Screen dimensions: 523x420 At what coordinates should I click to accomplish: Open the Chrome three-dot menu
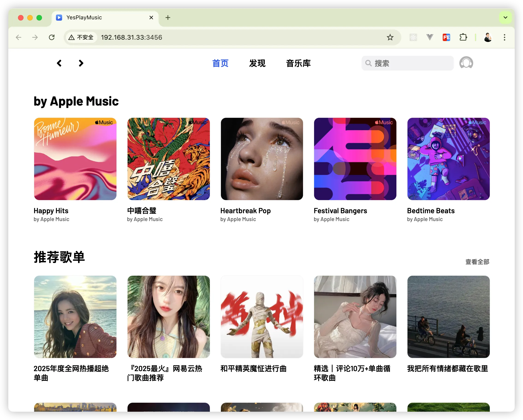(x=504, y=37)
